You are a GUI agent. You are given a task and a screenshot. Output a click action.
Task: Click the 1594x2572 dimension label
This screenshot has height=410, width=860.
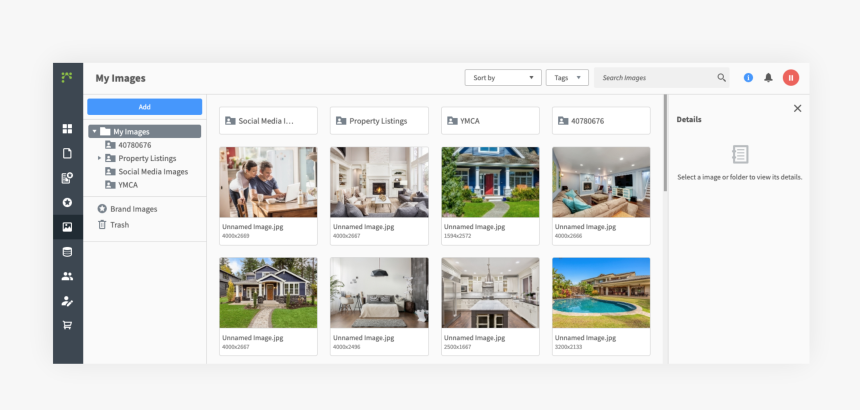[x=459, y=236]
